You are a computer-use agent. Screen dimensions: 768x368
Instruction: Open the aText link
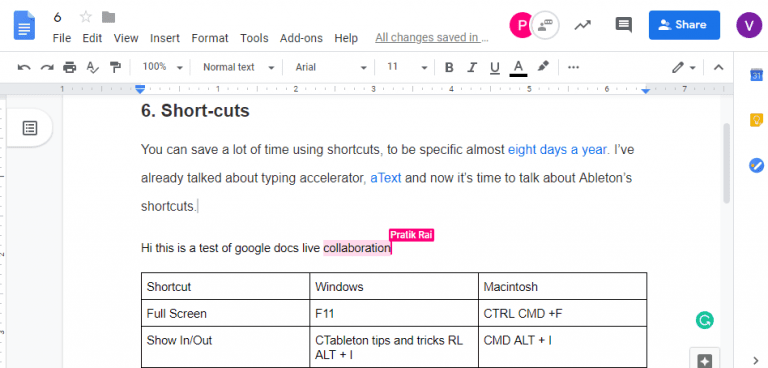(x=385, y=178)
